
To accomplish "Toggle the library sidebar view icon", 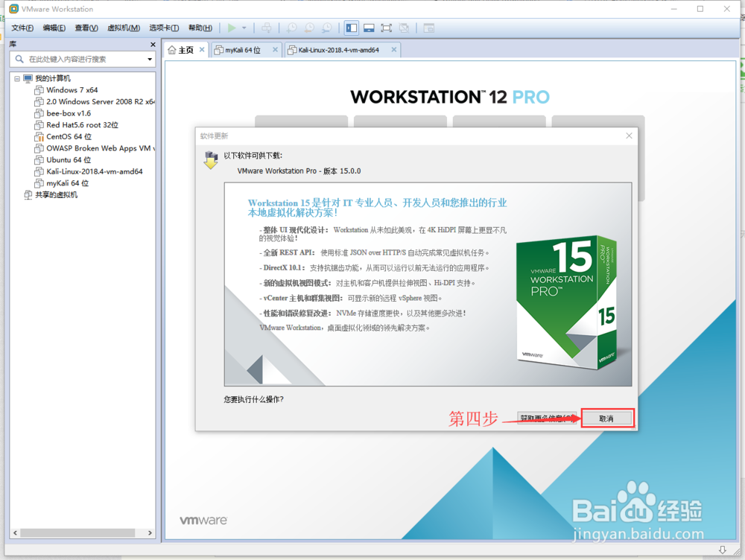I will (x=352, y=28).
